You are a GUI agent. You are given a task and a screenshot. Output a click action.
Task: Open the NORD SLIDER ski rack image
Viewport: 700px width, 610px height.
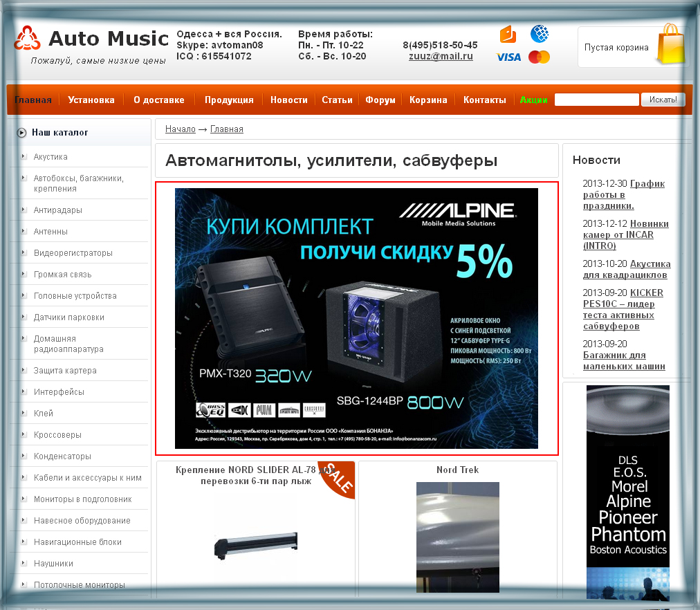256,546
